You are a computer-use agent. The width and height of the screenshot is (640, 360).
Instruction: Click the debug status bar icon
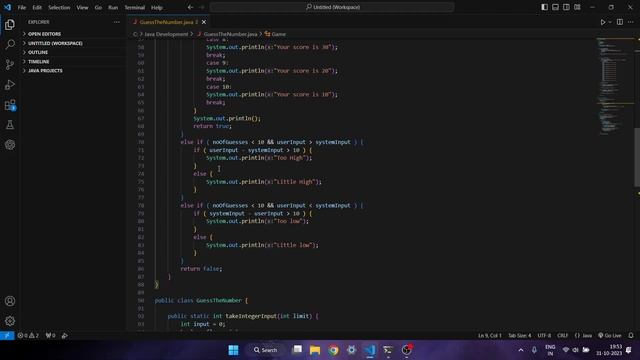(x=64, y=336)
